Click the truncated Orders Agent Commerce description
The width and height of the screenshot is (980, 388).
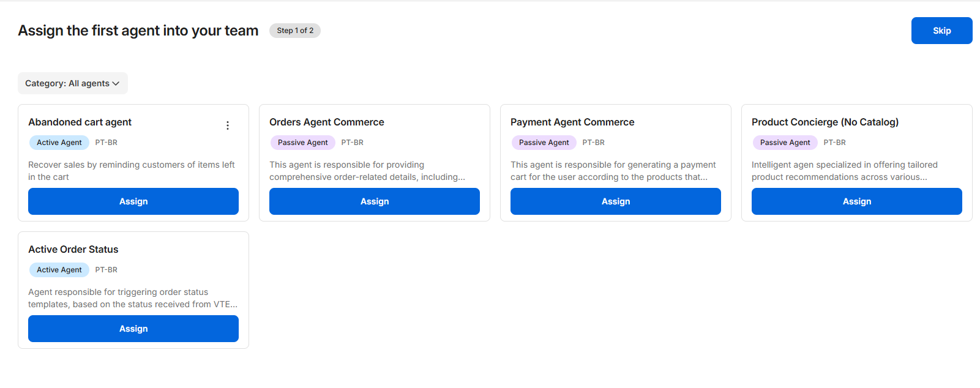[367, 171]
